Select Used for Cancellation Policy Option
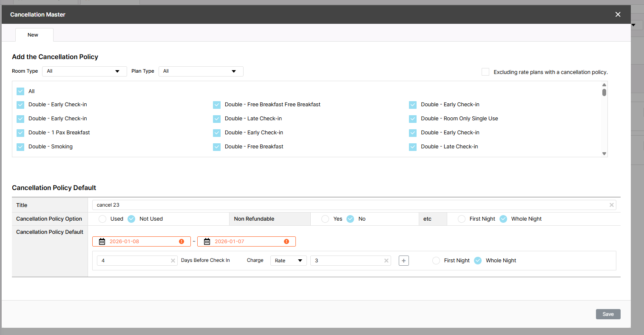Screen dimensions: 644x335 pyautogui.click(x=102, y=219)
